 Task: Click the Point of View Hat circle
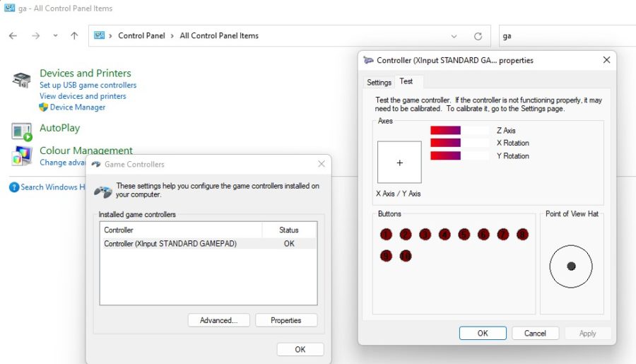point(571,266)
